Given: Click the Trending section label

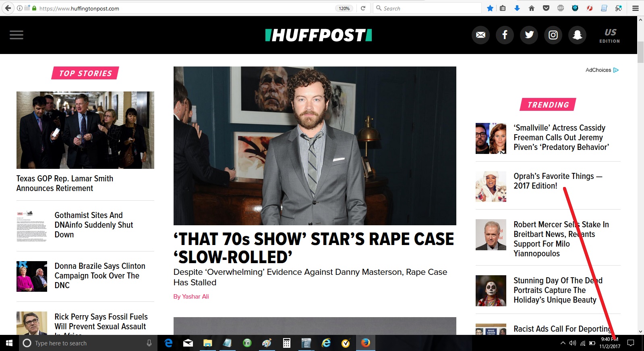Looking at the screenshot, I should pyautogui.click(x=548, y=105).
